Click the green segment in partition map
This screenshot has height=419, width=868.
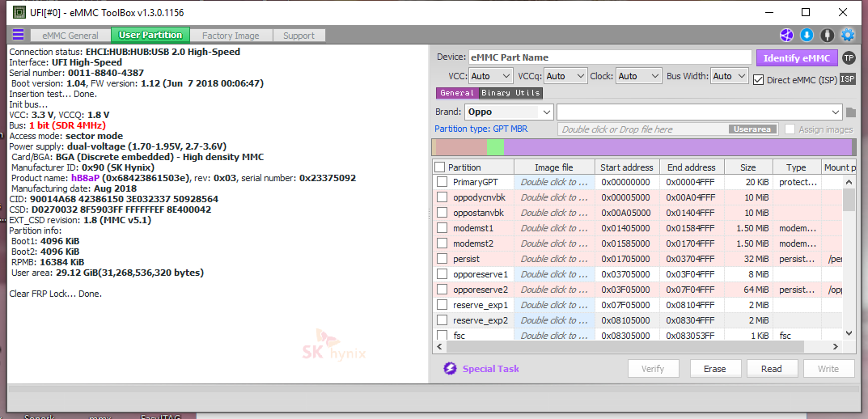pos(495,147)
